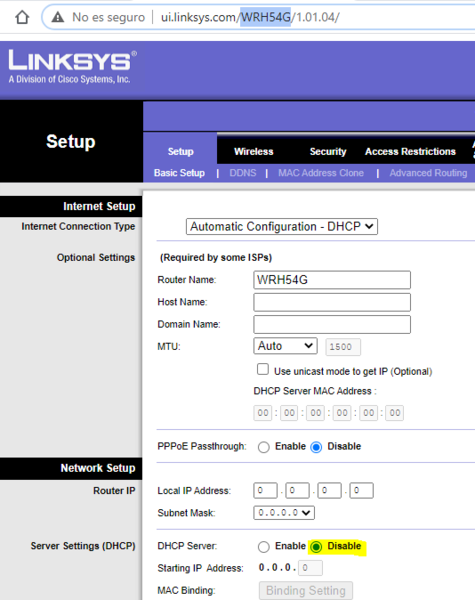The image size is (475, 600).
Task: Open the Security tab
Action: click(328, 152)
